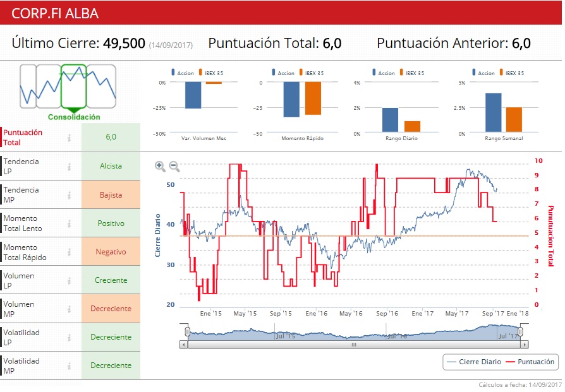Toggle IBEX 35 legend in Rango Semanal chart
Viewport: 565px width, 392px height.
click(x=512, y=73)
